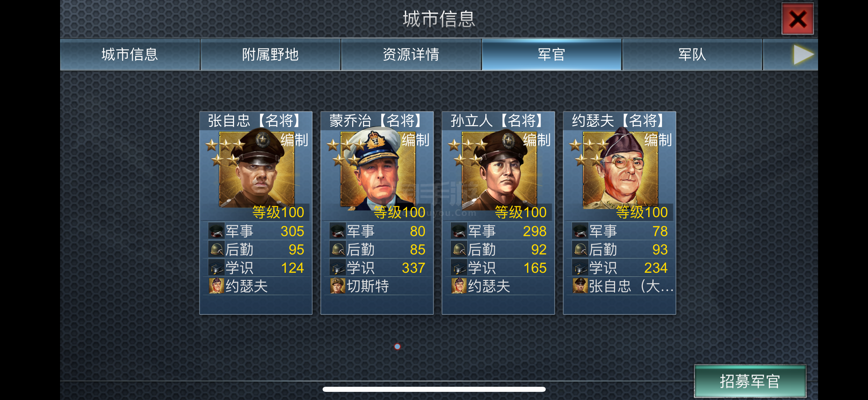Viewport: 868px width, 400px height.
Task: Click the 约瑟夫 mini avatar on 张自忠's card
Action: [x=216, y=286]
